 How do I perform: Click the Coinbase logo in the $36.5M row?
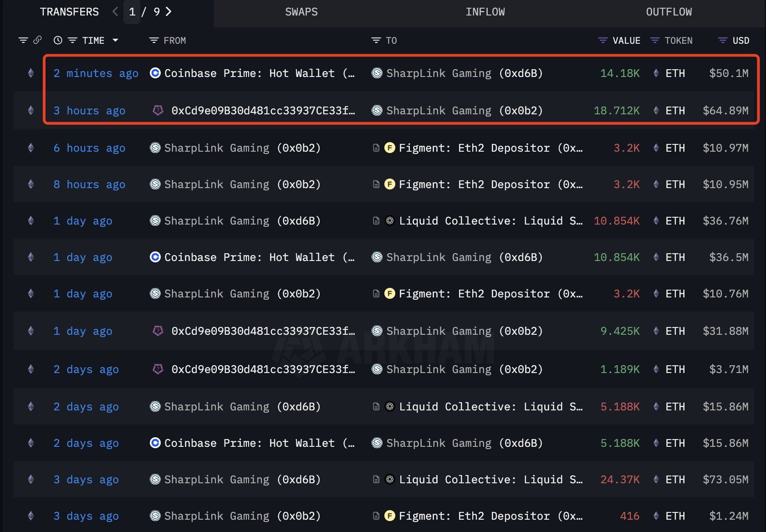155,257
